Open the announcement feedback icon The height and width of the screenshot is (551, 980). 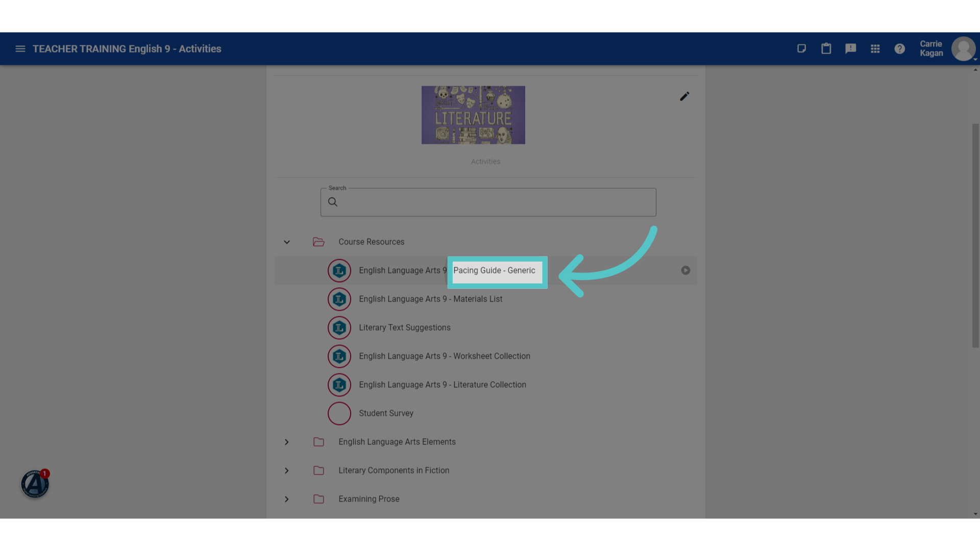(850, 49)
